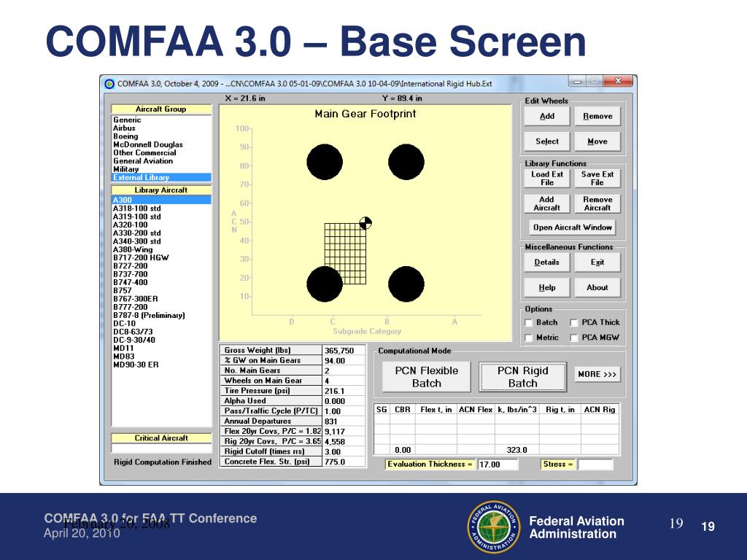Click the Evaluation Thickness input field
Viewport: 747px width, 560px height.
[498, 464]
